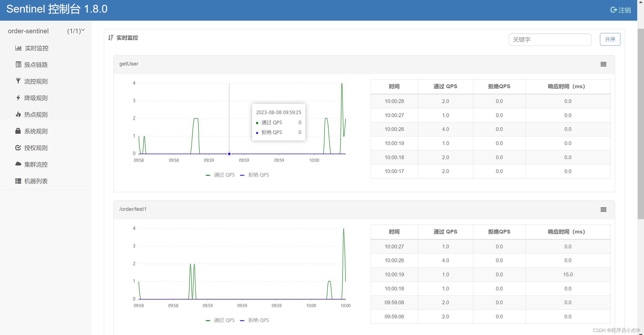Click the /order/test1 resource title
The width and height of the screenshot is (644, 335).
point(133,209)
